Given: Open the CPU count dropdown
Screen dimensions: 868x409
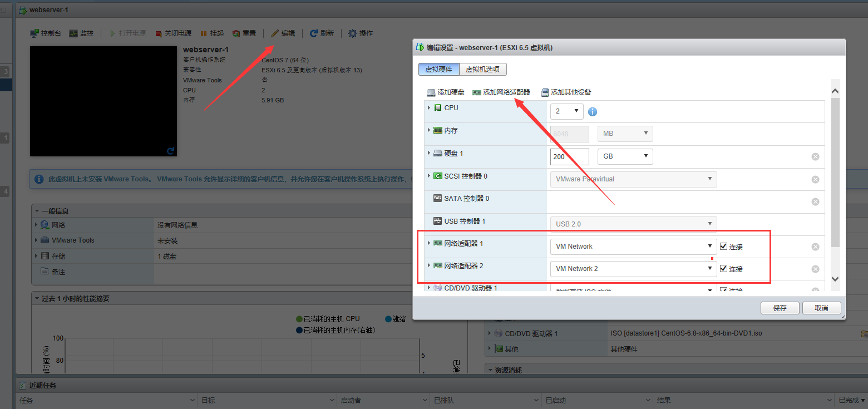Looking at the screenshot, I should click(567, 111).
